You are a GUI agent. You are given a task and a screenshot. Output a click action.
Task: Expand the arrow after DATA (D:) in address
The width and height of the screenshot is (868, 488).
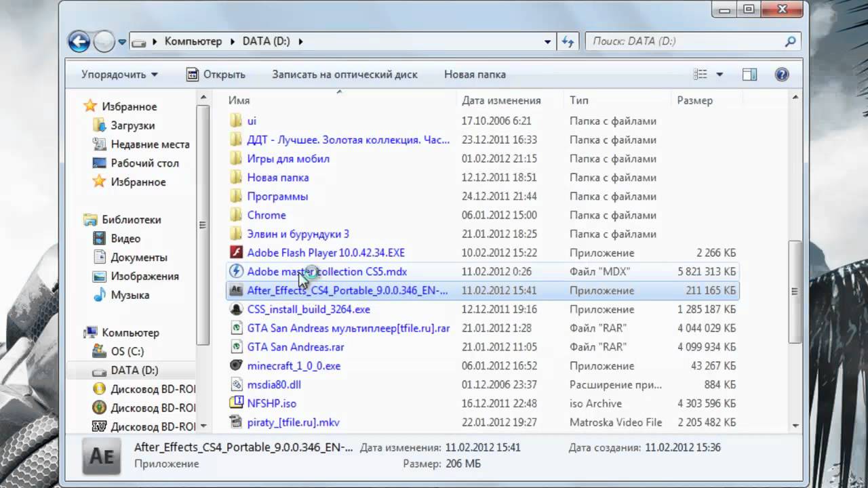pyautogui.click(x=300, y=41)
